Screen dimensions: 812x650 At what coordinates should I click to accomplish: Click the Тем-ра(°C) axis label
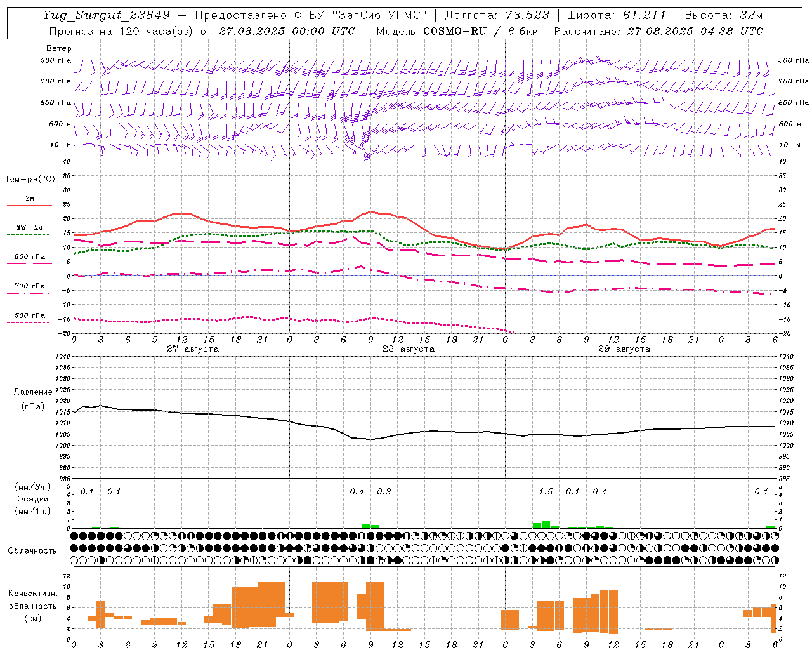coord(30,180)
